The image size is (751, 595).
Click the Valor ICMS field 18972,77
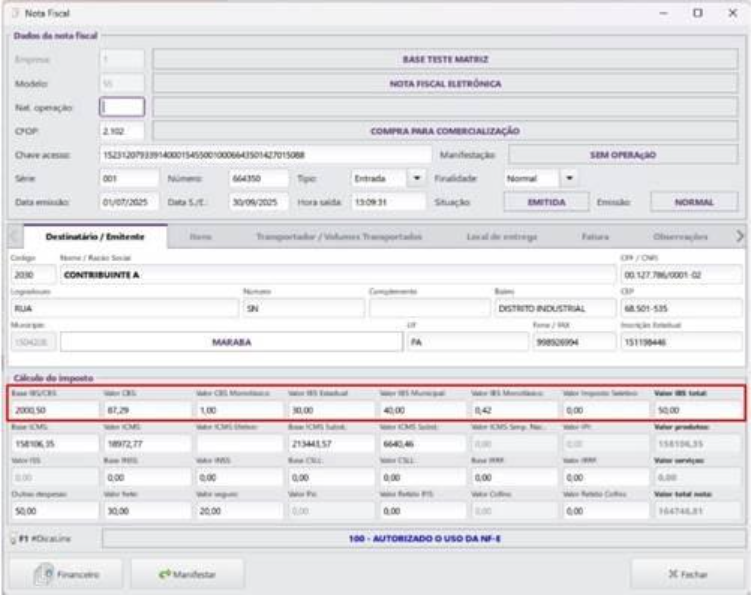pos(147,444)
